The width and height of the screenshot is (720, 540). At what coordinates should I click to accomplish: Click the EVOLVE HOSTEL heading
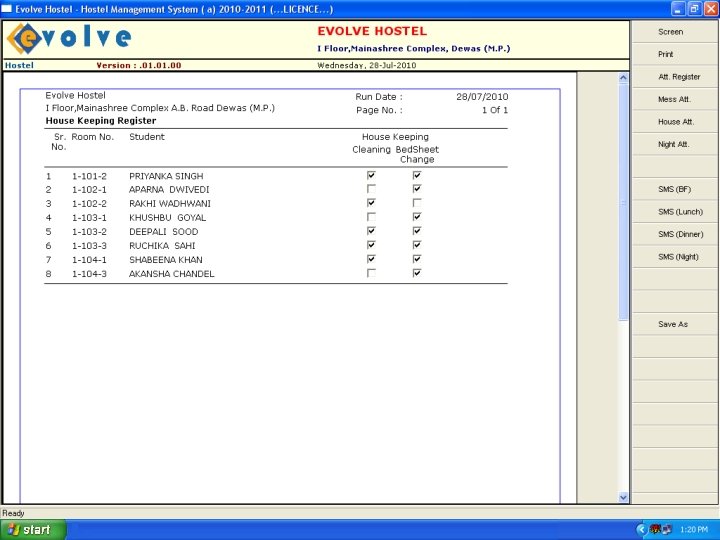pyautogui.click(x=372, y=31)
